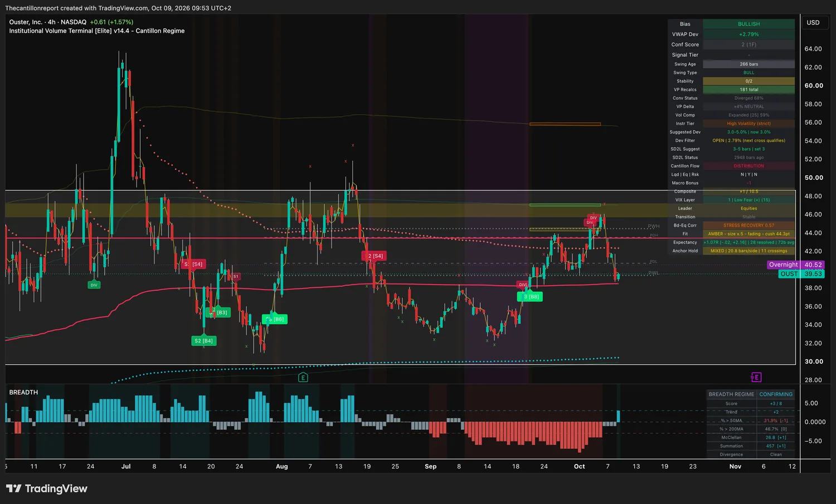This screenshot has height=504, width=836.
Task: Click the Oct label on time axis
Action: [580, 467]
